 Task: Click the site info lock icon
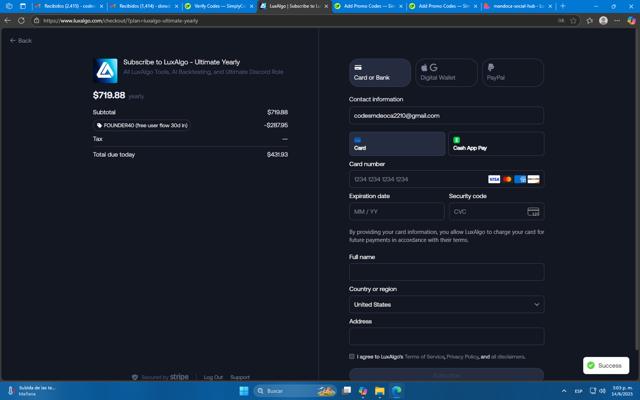click(36, 20)
